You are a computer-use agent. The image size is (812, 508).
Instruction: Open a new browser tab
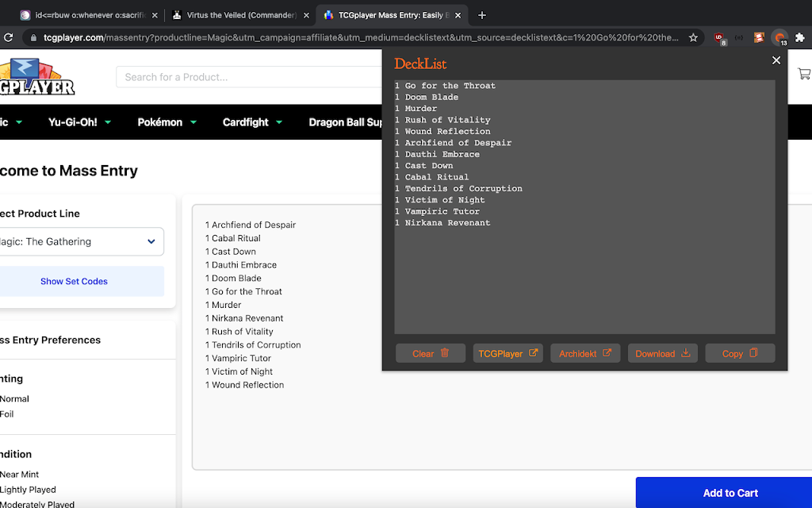pyautogui.click(x=481, y=15)
